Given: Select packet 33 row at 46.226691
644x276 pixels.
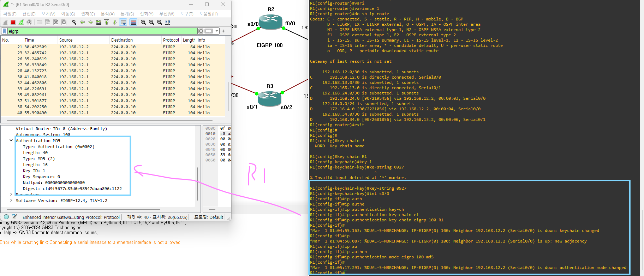Looking at the screenshot, I should tap(113, 89).
